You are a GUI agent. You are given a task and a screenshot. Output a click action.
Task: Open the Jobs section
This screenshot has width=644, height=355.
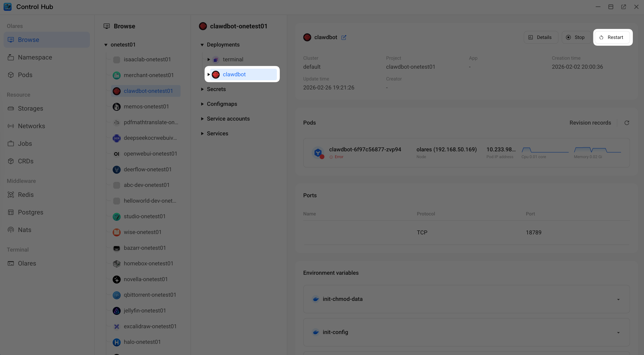point(25,143)
